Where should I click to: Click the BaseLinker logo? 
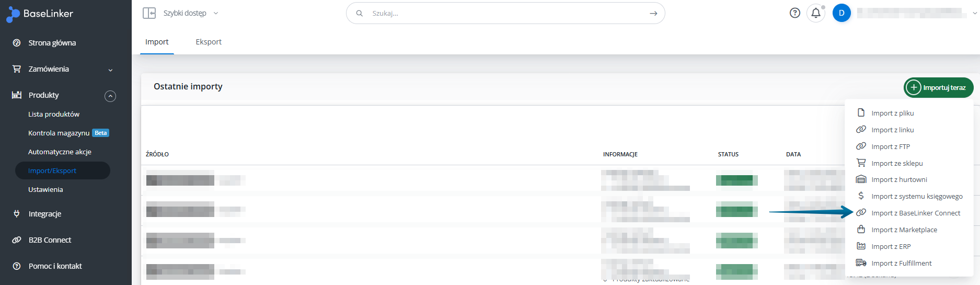coord(40,14)
